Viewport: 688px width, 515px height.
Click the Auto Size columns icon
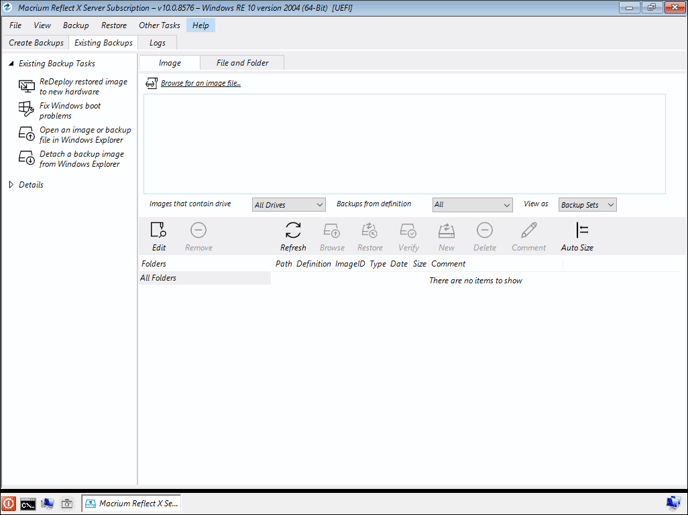coord(582,229)
